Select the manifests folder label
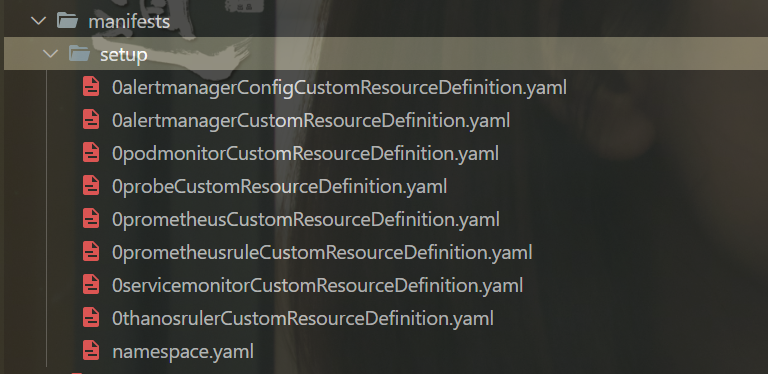 129,22
